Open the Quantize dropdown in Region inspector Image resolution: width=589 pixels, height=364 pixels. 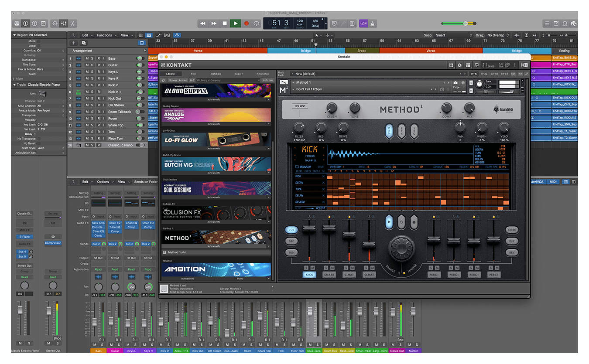tap(50, 51)
